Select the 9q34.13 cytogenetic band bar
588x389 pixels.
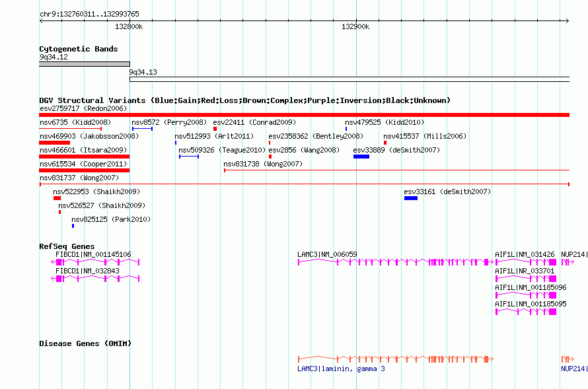tap(349, 79)
